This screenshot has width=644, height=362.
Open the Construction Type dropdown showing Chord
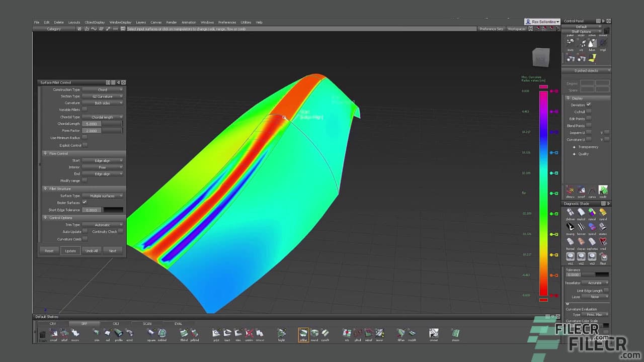click(x=103, y=89)
